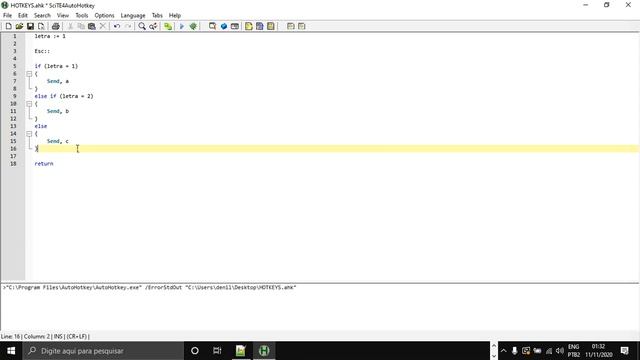Open the Windows Start menu
640x360 pixels.
click(11, 351)
